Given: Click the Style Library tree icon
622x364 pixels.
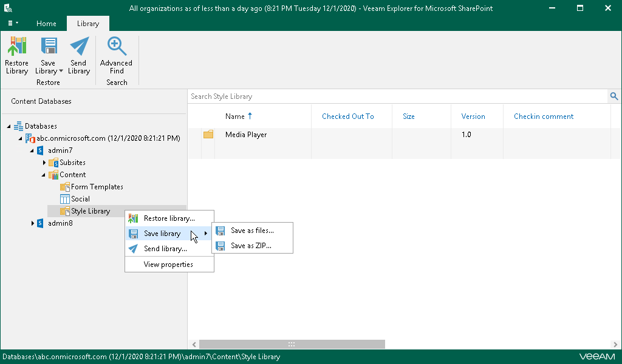Looking at the screenshot, I should point(64,211).
